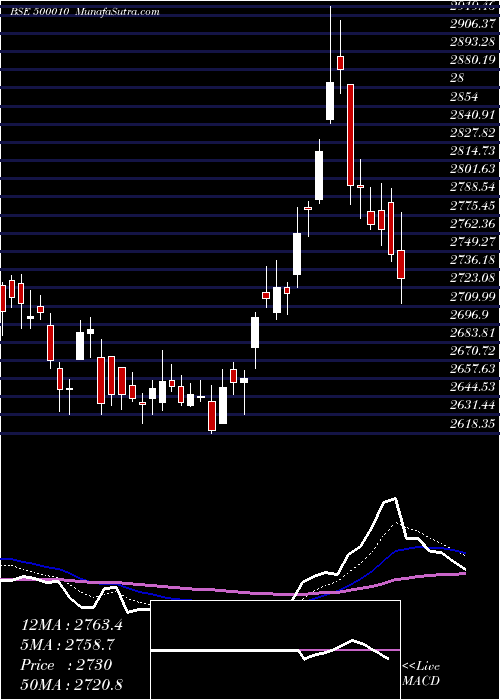The height and width of the screenshot is (700, 500).
Task: Click the 50MA : 2720.8 legend entry
Action: click(72, 684)
